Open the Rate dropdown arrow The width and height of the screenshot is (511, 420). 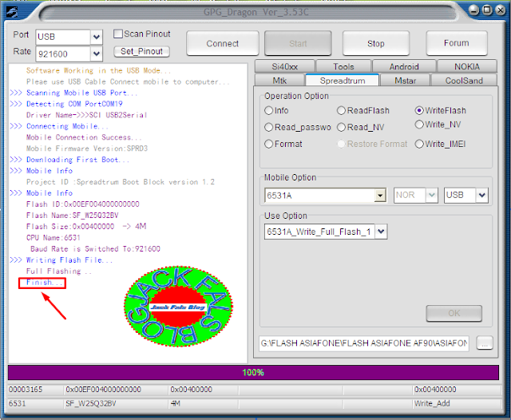point(96,53)
